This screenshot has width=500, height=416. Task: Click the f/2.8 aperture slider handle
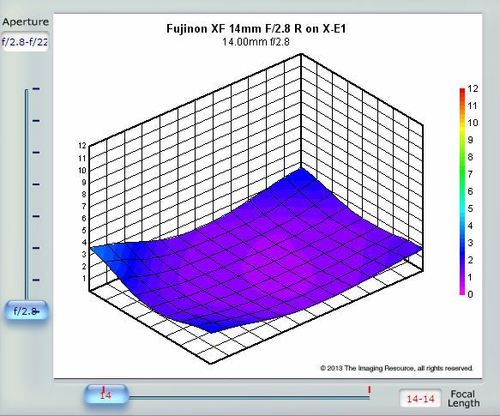pos(26,311)
